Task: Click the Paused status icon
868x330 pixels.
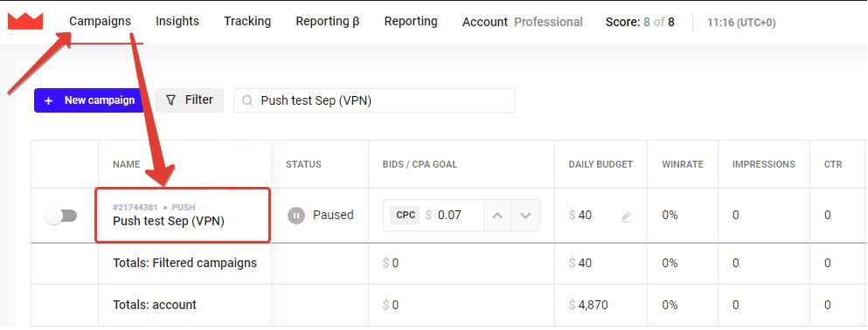Action: click(296, 216)
